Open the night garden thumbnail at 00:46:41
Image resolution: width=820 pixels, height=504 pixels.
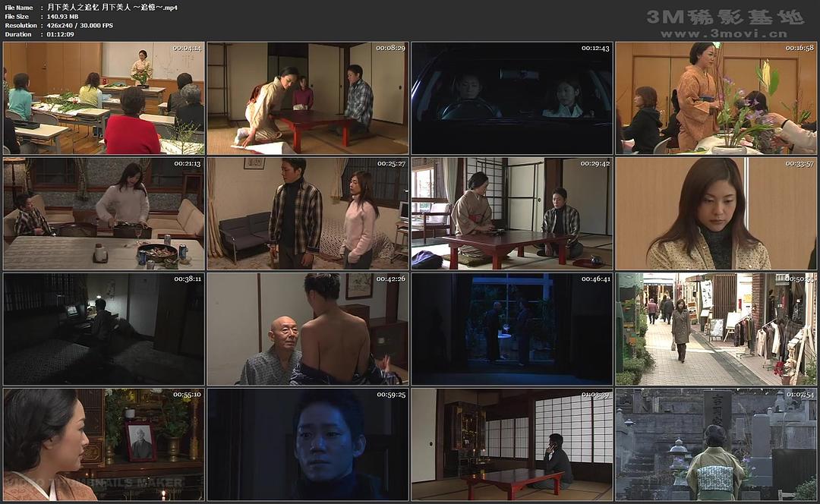pos(511,329)
